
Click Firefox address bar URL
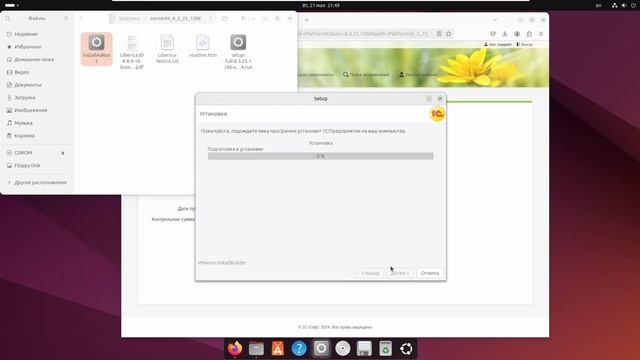pos(364,34)
